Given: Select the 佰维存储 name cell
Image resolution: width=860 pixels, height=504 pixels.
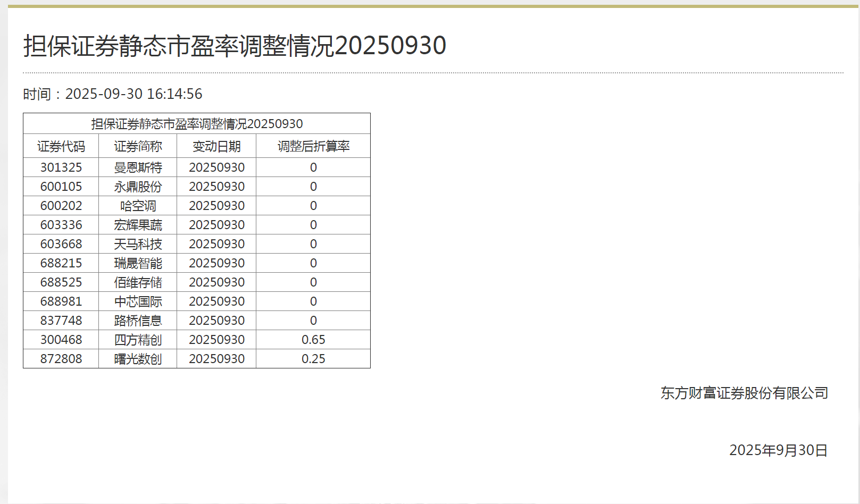Looking at the screenshot, I should point(138,282).
